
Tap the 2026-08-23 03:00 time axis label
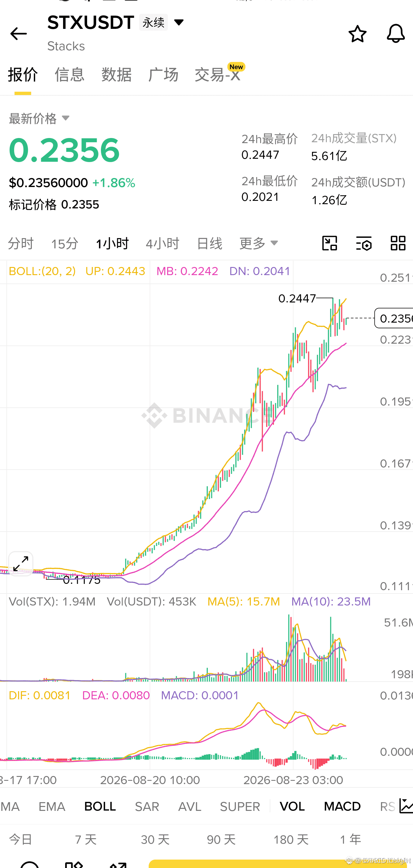[x=293, y=780]
